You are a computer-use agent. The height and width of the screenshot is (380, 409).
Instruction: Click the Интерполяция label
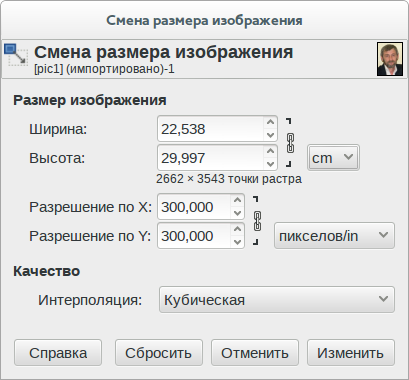[90, 300]
